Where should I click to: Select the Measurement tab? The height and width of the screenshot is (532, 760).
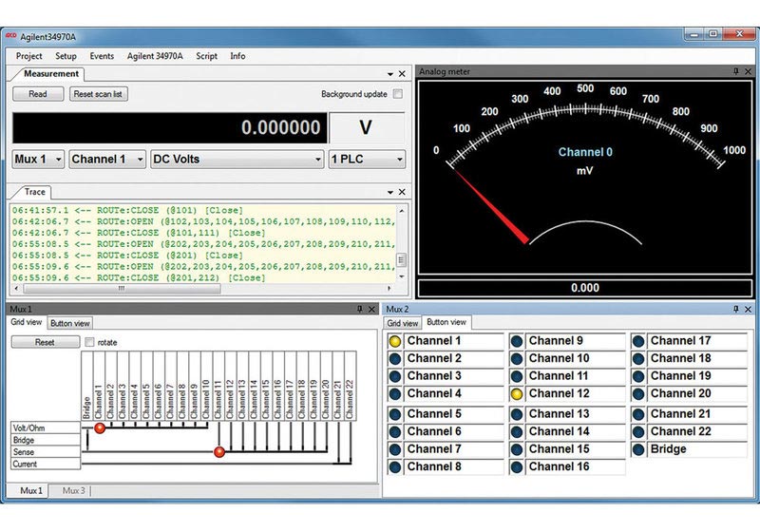click(x=51, y=74)
